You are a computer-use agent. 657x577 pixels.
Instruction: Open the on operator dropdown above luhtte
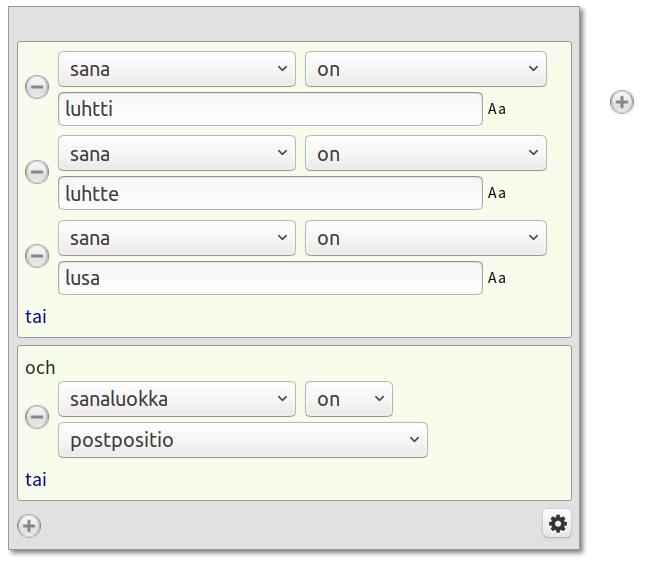coord(426,153)
